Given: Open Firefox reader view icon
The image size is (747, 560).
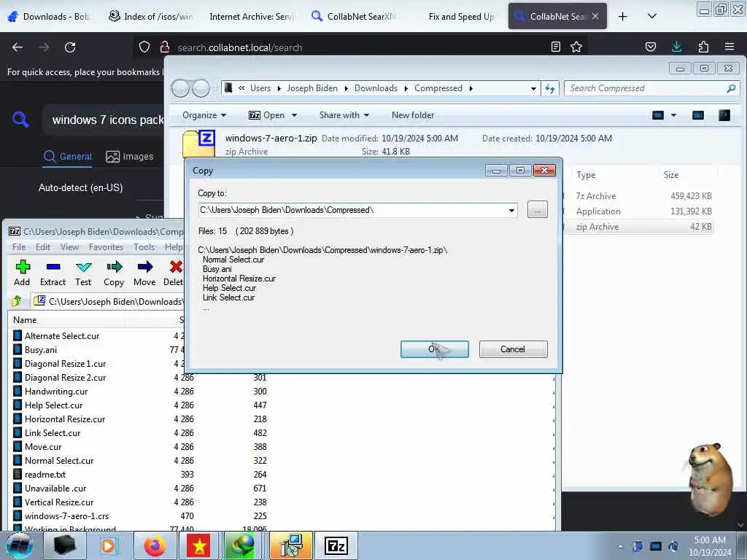Looking at the screenshot, I should point(555,47).
